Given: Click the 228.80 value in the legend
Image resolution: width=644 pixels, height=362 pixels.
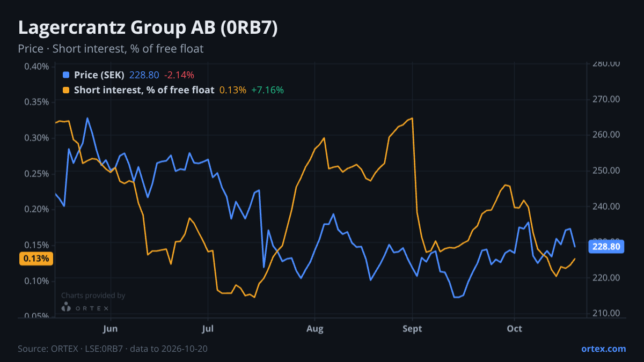Looking at the screenshot, I should pos(144,75).
